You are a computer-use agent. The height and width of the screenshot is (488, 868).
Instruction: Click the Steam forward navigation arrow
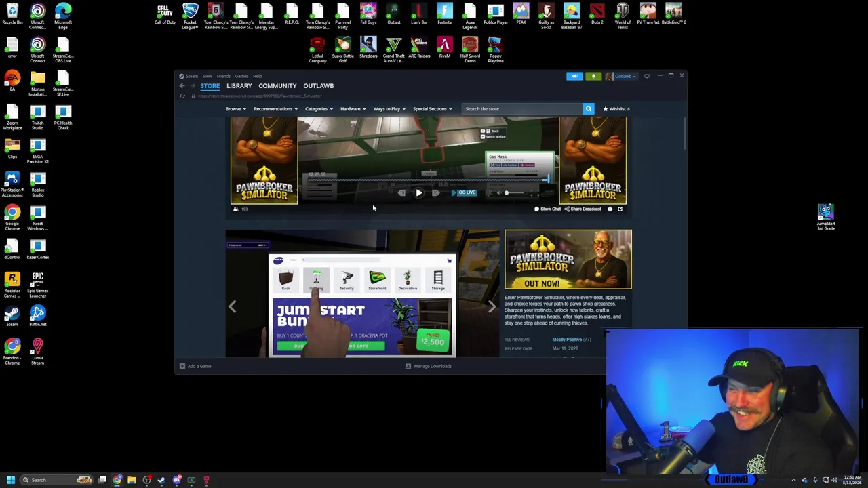(193, 86)
